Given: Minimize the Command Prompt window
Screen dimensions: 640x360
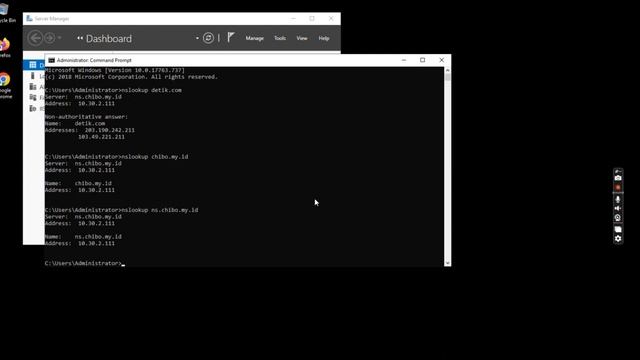Looking at the screenshot, I should 404,60.
